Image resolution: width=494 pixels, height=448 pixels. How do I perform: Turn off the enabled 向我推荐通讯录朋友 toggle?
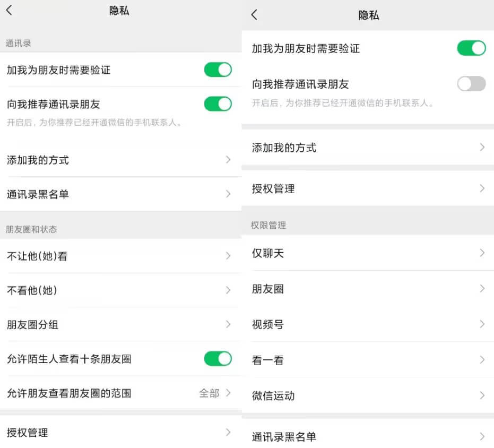218,104
